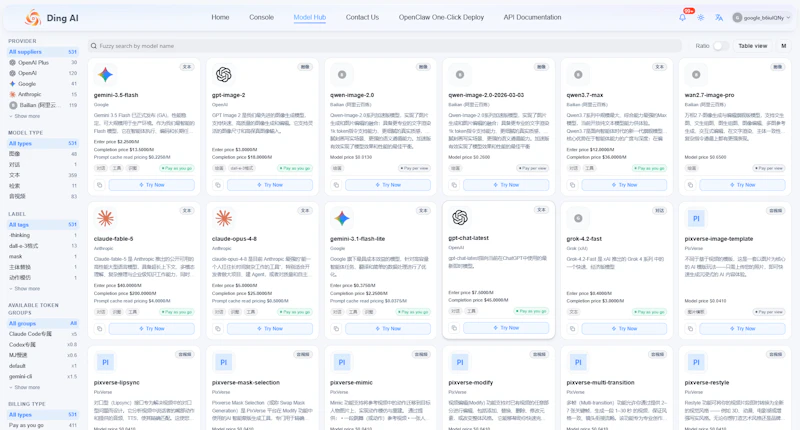The height and width of the screenshot is (430, 800).
Task: Copy claude-opus-4-8 model name icon
Action: coord(218,328)
